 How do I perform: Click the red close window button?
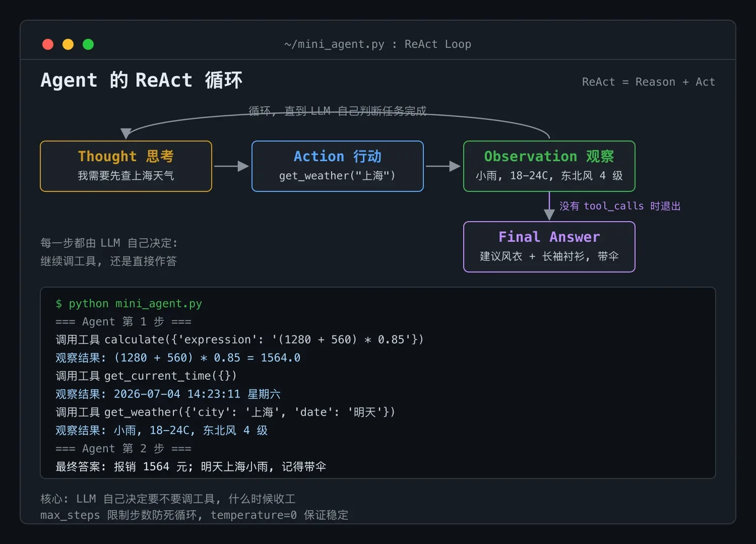[x=48, y=44]
